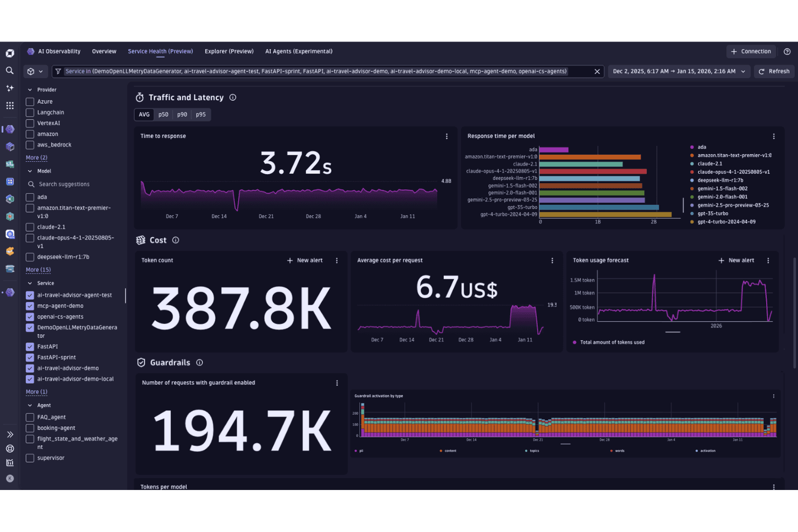
Task: Open Response time per model options menu
Action: (x=774, y=136)
